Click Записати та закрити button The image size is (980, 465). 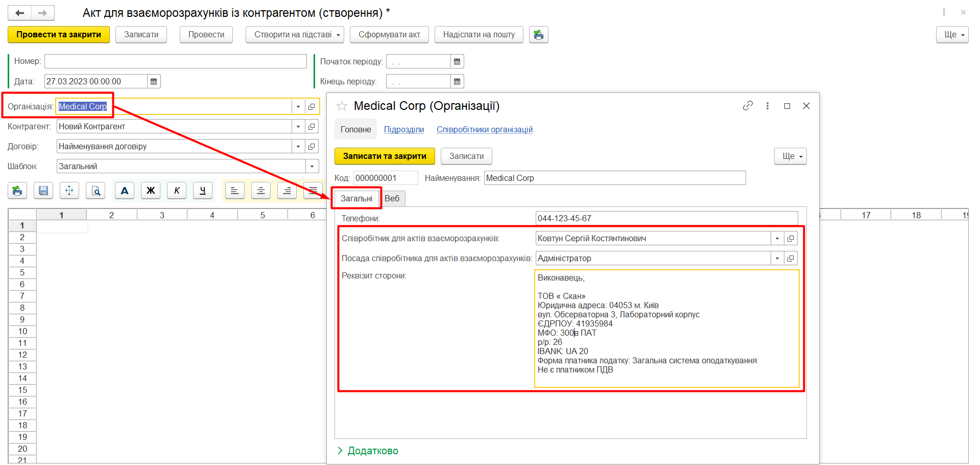tap(385, 156)
